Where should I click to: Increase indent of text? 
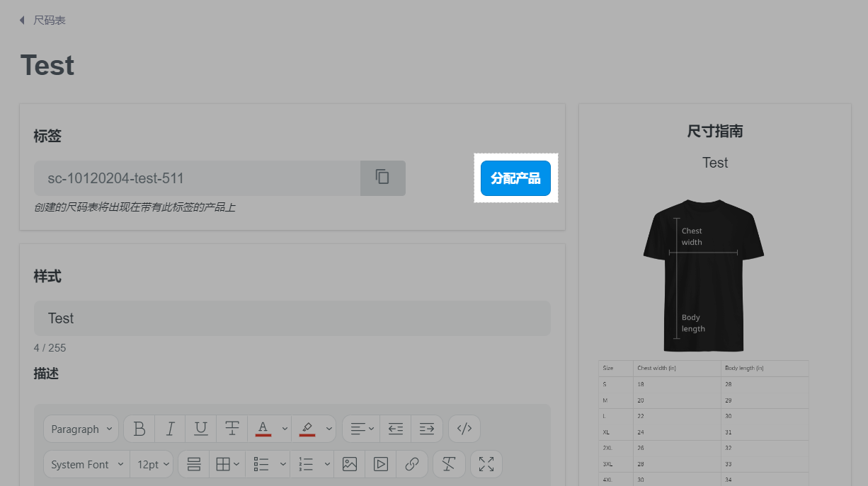(x=427, y=429)
